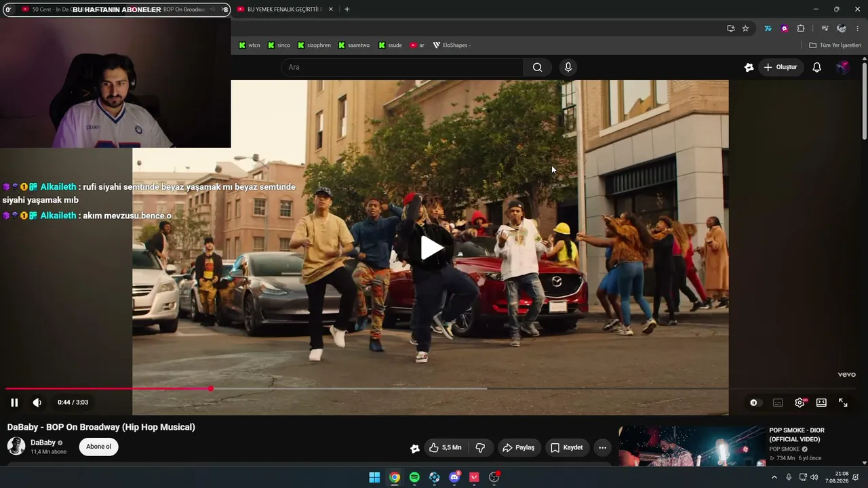Viewport: 868px width, 488px height.
Task: Open the Extensions puzzle icon
Action: tap(801, 28)
